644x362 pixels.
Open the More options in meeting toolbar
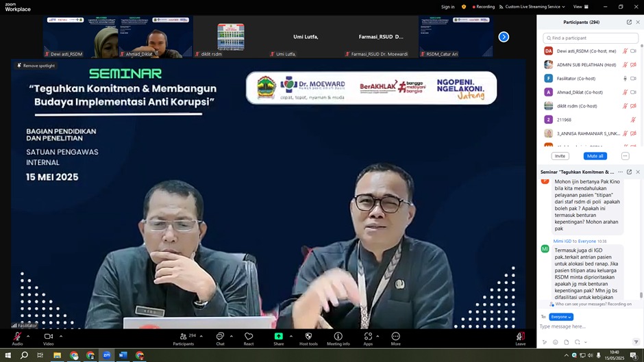tap(395, 337)
